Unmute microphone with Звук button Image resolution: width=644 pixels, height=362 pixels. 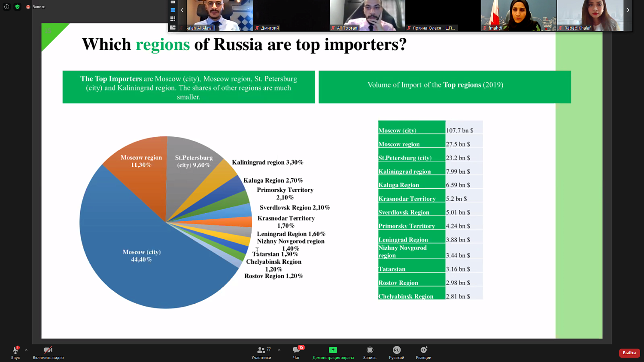[x=15, y=353]
